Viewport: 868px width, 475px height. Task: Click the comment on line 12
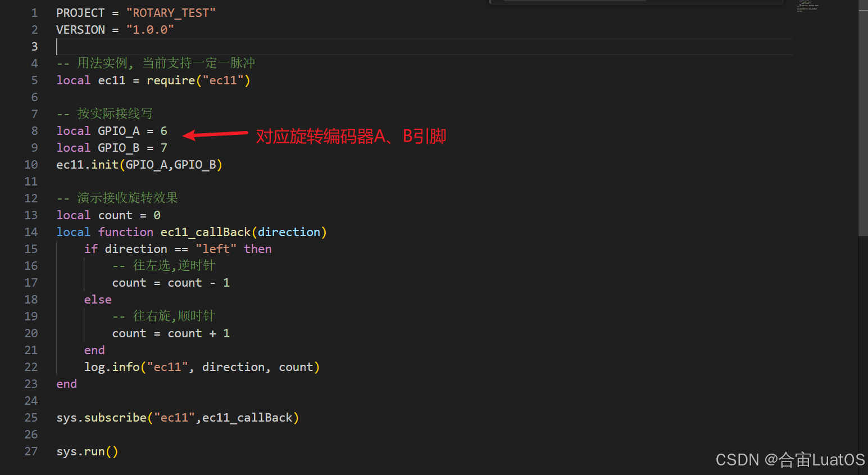[117, 198]
